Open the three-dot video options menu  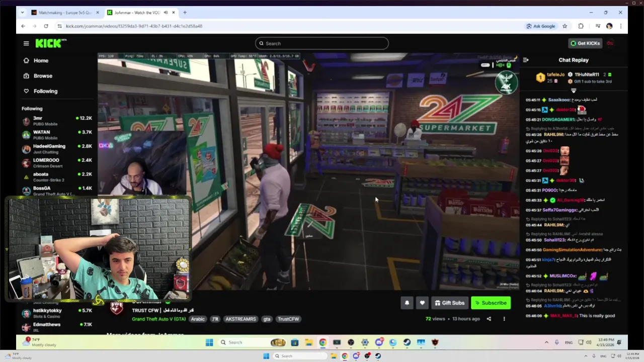click(x=504, y=319)
